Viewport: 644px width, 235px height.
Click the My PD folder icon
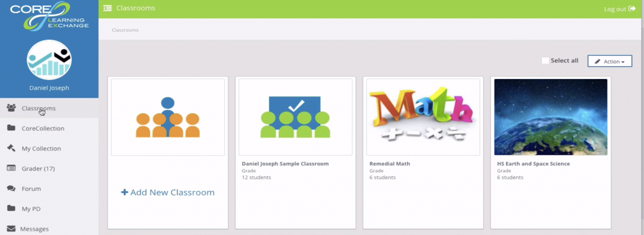pyautogui.click(x=11, y=208)
